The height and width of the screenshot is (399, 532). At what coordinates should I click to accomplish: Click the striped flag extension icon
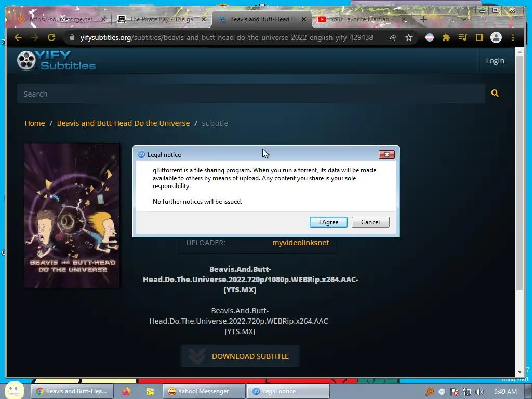(x=430, y=37)
